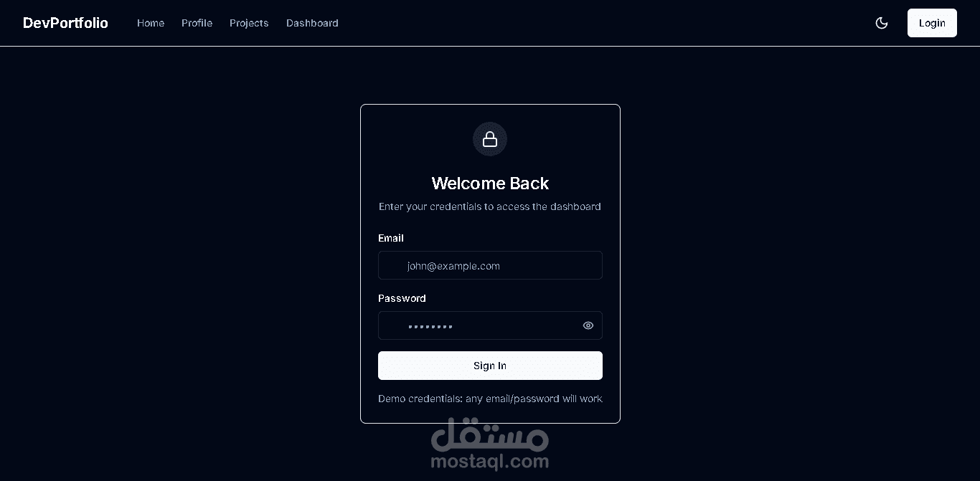Screen dimensions: 980x481
Task: Click the padlock icon above Welcome Back
Action: (x=490, y=139)
